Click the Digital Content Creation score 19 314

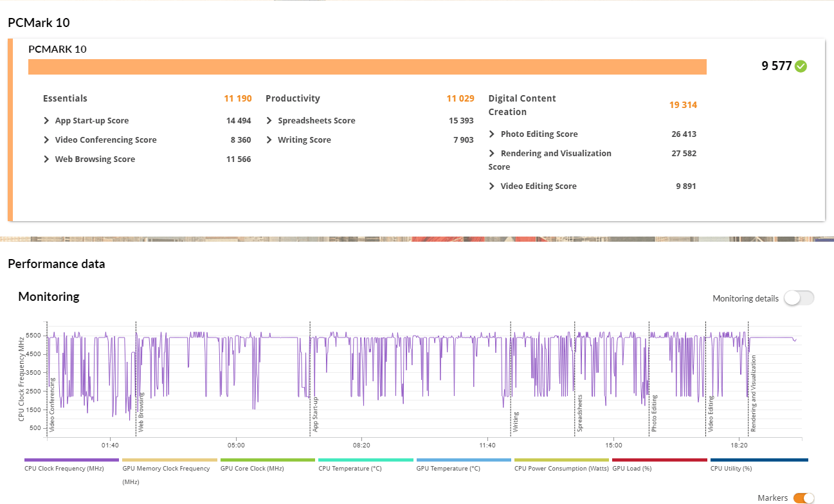click(683, 105)
